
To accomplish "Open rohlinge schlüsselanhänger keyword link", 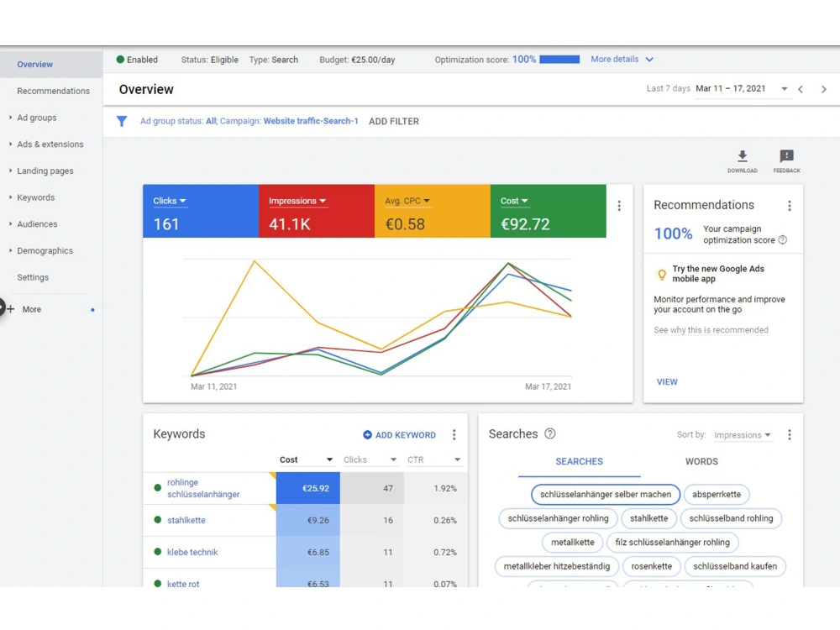I will pos(203,488).
